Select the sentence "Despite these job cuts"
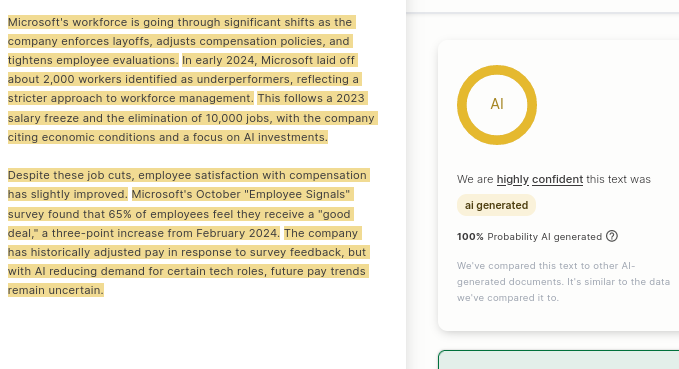 point(188,184)
